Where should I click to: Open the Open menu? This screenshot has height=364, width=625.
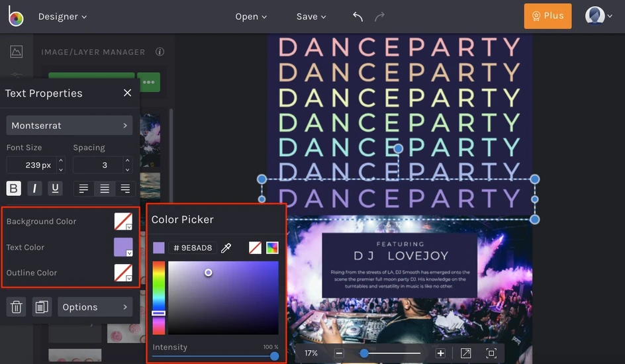point(251,17)
